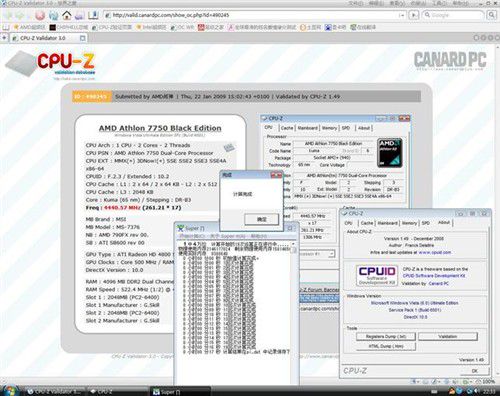Click the Validation button in Tools

pyautogui.click(x=448, y=337)
